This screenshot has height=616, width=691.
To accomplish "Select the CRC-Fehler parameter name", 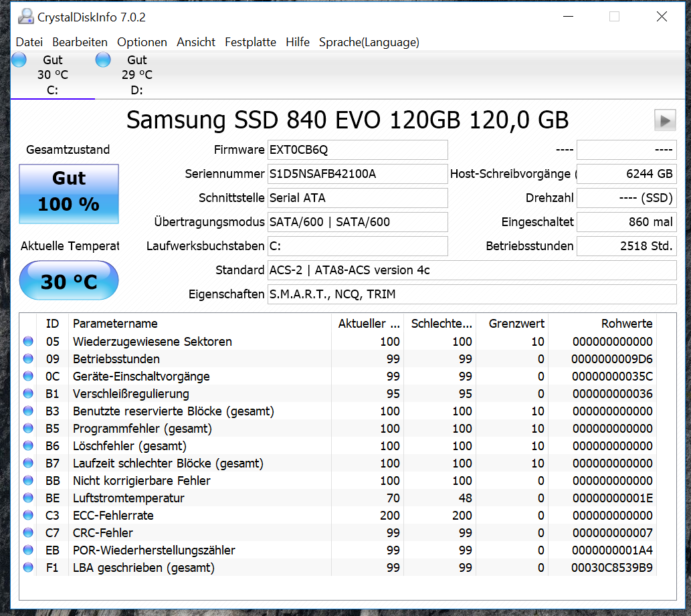I will pyautogui.click(x=103, y=532).
